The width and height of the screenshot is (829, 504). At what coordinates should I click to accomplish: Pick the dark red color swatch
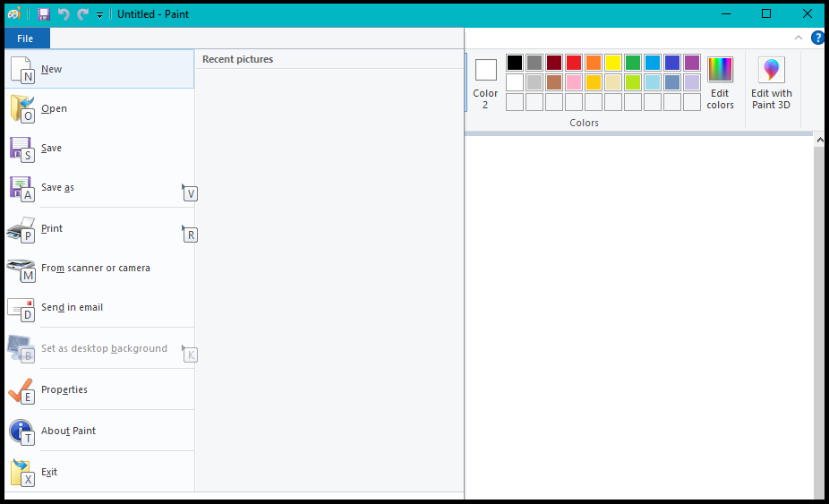[x=553, y=63]
